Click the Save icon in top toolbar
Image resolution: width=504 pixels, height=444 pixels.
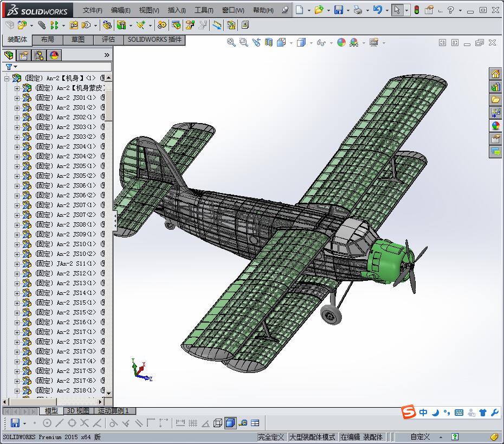(x=338, y=10)
